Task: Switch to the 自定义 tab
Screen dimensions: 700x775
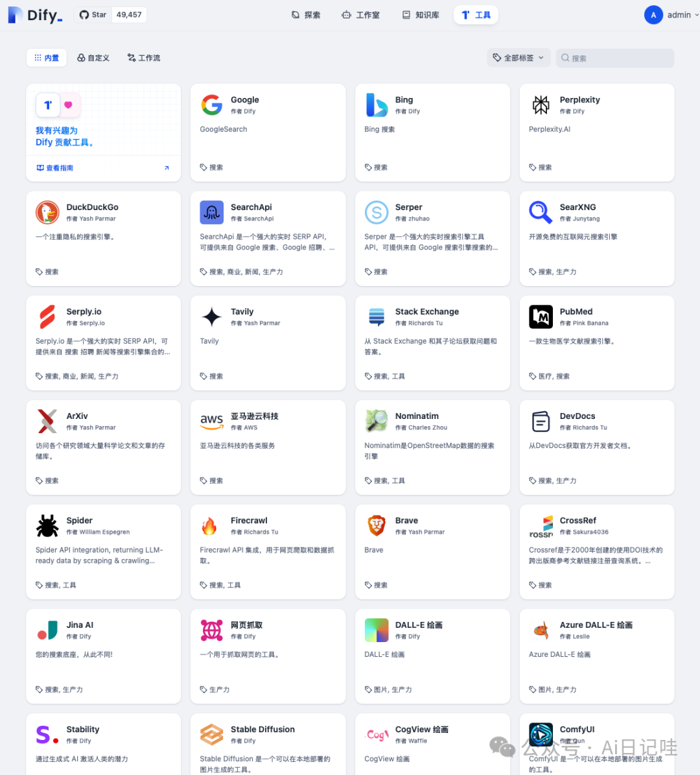Action: click(93, 58)
